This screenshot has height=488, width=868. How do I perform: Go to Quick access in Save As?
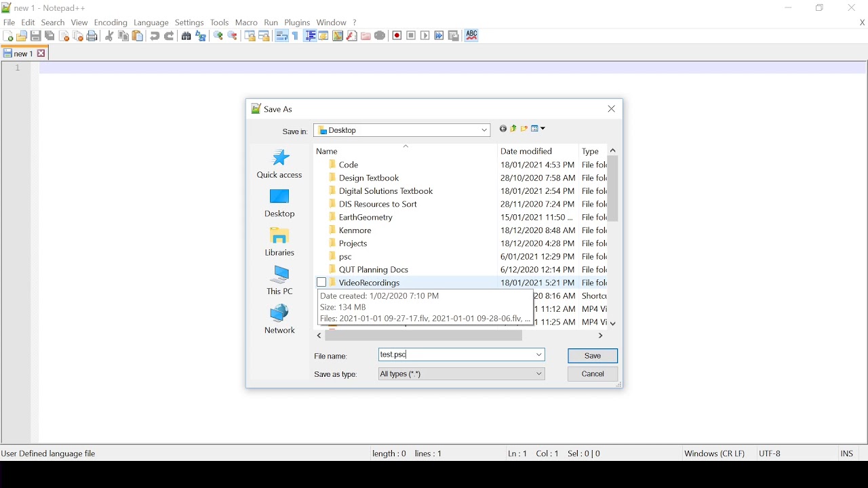click(x=280, y=164)
